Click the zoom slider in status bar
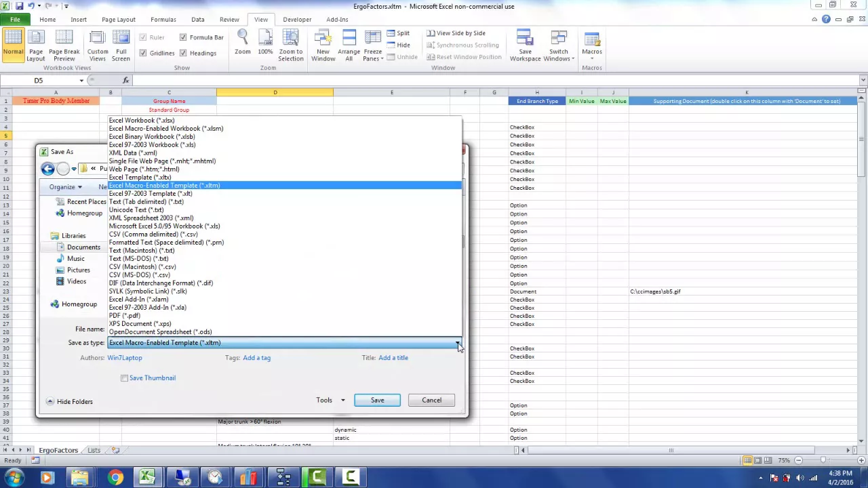The image size is (868, 488). 823,460
